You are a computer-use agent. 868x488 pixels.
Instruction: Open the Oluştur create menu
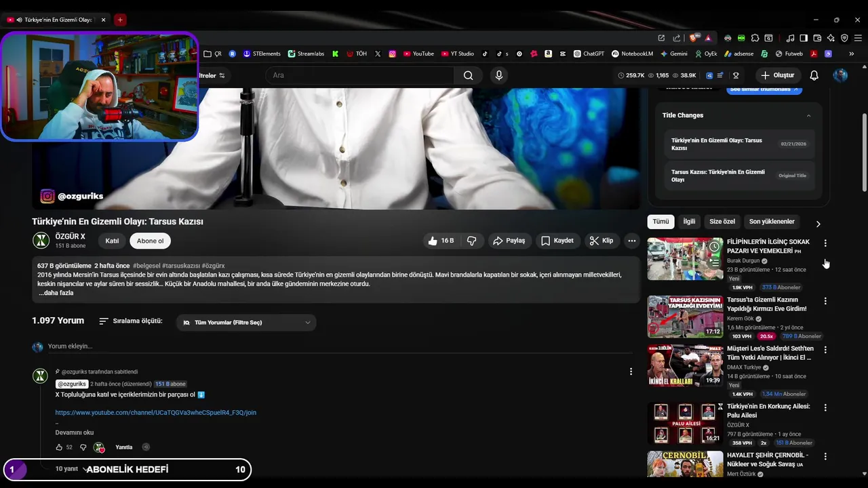pyautogui.click(x=777, y=75)
